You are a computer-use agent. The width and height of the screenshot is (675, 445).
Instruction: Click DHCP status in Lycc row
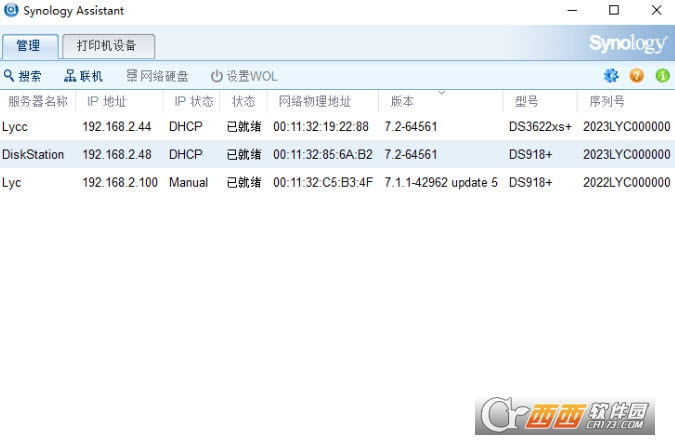click(186, 127)
